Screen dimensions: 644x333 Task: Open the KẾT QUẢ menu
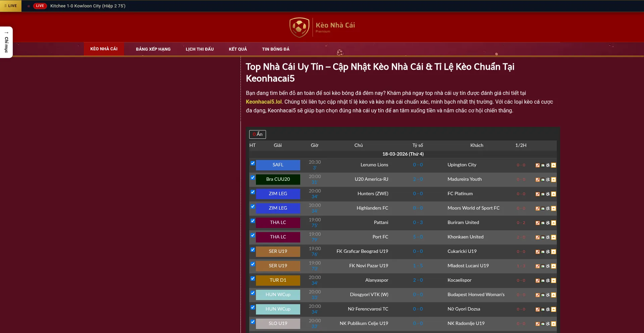(x=238, y=49)
